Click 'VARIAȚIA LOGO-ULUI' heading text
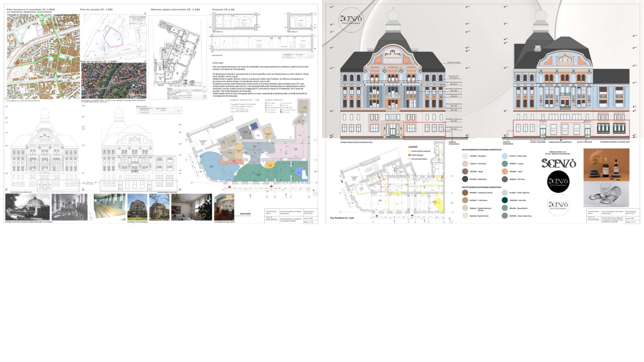644x362 pixels. pos(557,152)
